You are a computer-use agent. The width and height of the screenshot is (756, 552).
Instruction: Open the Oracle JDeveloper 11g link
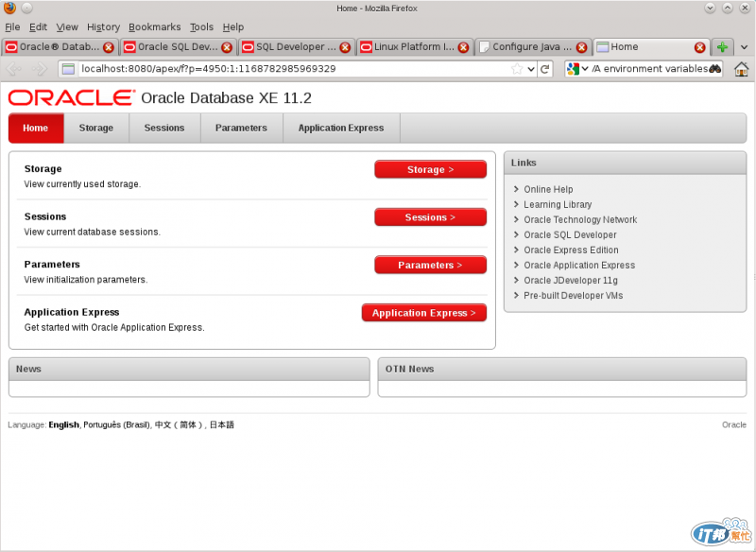[571, 281]
